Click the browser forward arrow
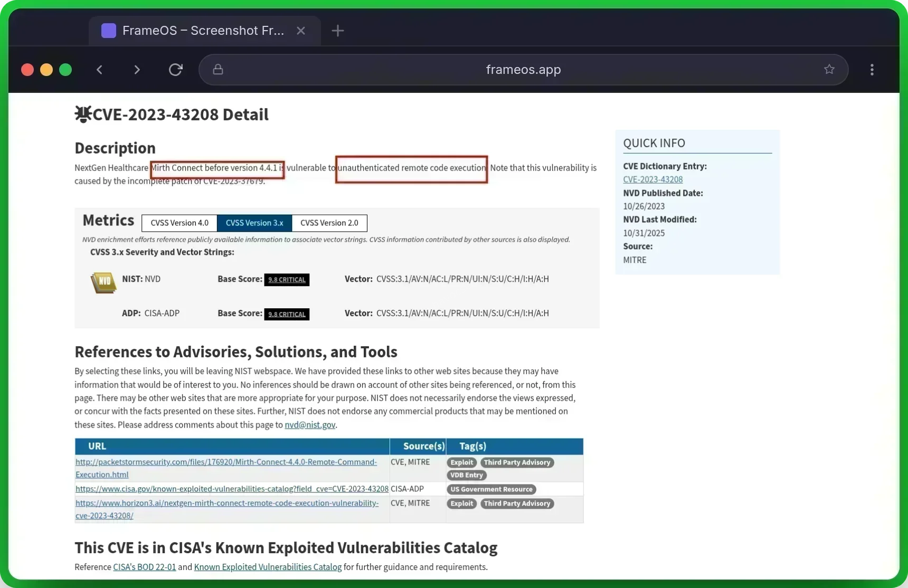908x588 pixels. click(137, 70)
